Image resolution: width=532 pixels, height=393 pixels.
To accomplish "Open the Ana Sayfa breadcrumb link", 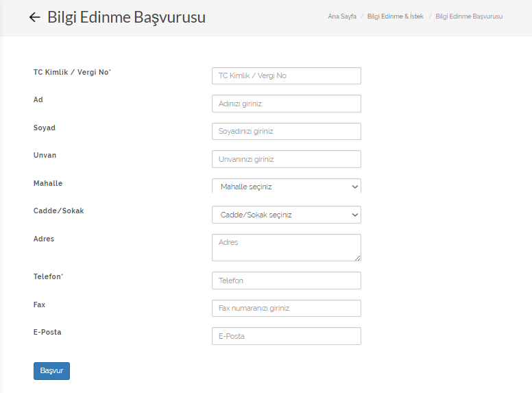I will pos(342,16).
